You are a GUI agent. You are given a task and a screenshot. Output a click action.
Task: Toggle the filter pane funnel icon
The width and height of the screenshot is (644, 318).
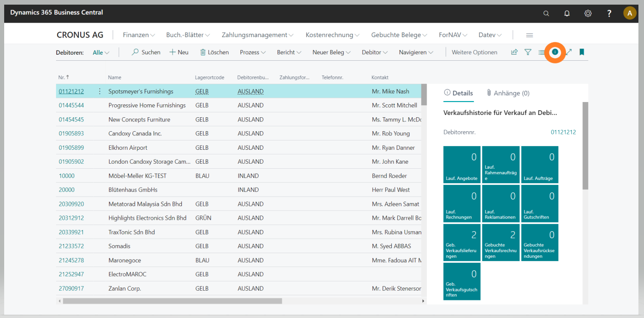point(528,52)
